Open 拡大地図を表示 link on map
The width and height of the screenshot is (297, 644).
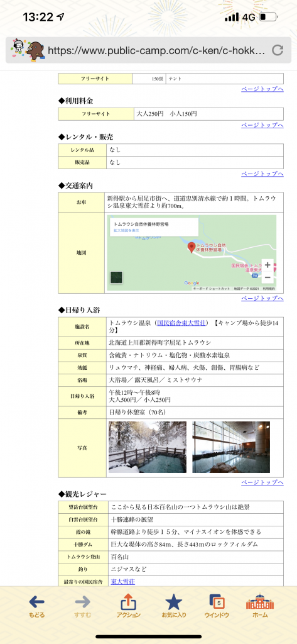pos(126,231)
